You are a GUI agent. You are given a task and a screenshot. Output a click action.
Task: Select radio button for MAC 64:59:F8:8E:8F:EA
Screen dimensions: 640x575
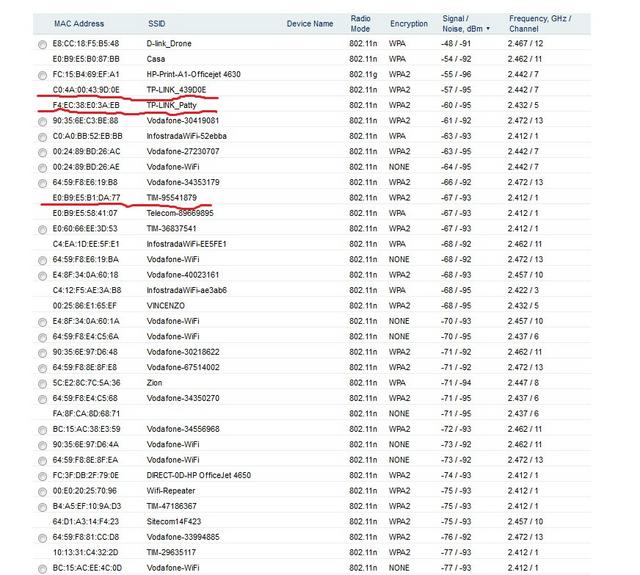42,461
